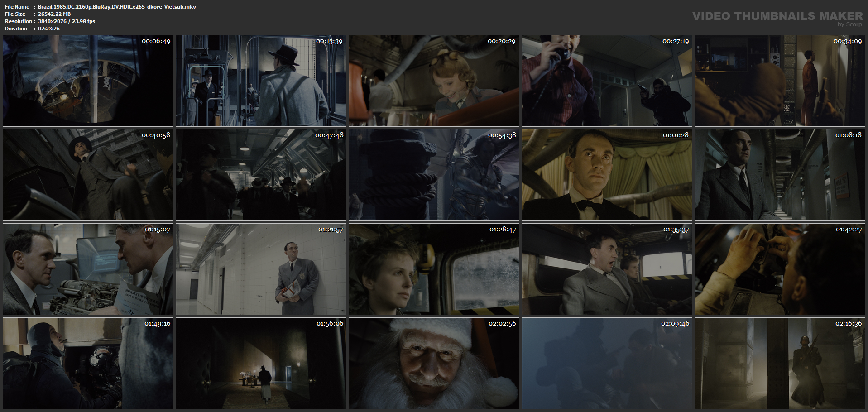Click the thumbnail at 00:34:09
This screenshot has width=868, height=412.
[780, 81]
